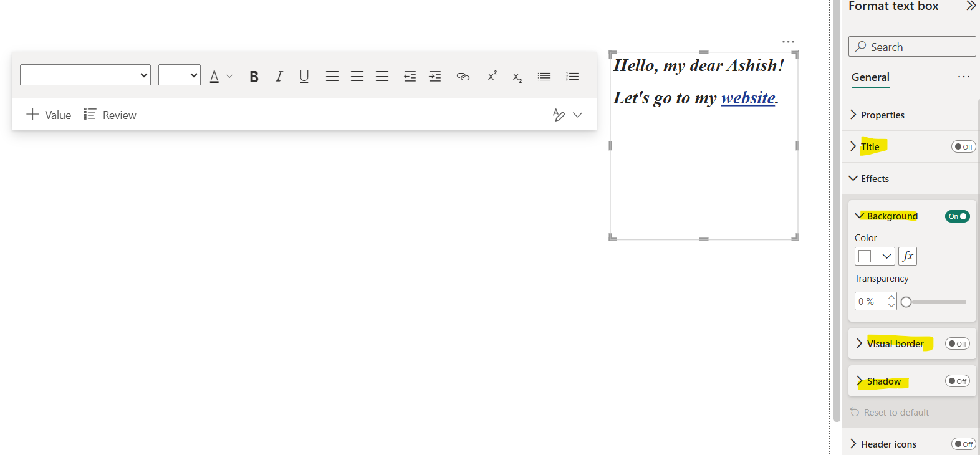980x455 pixels.
Task: Insert a hyperlink with link icon
Action: pos(463,77)
